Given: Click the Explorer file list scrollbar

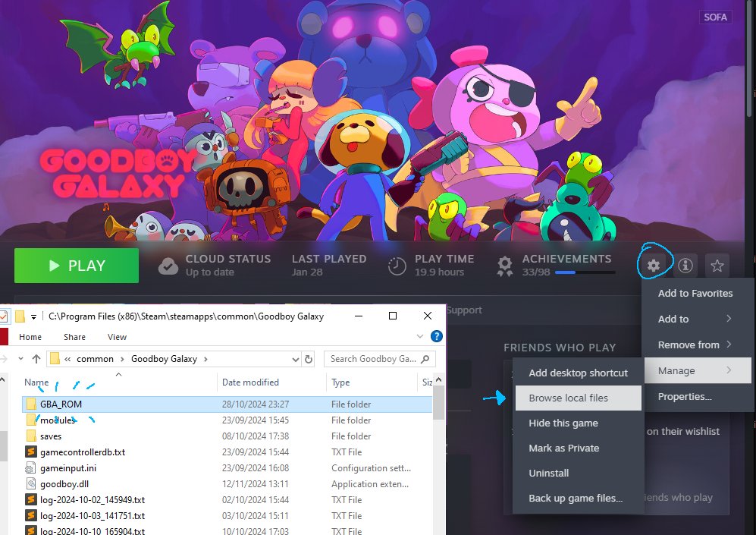Looking at the screenshot, I should tap(438, 403).
